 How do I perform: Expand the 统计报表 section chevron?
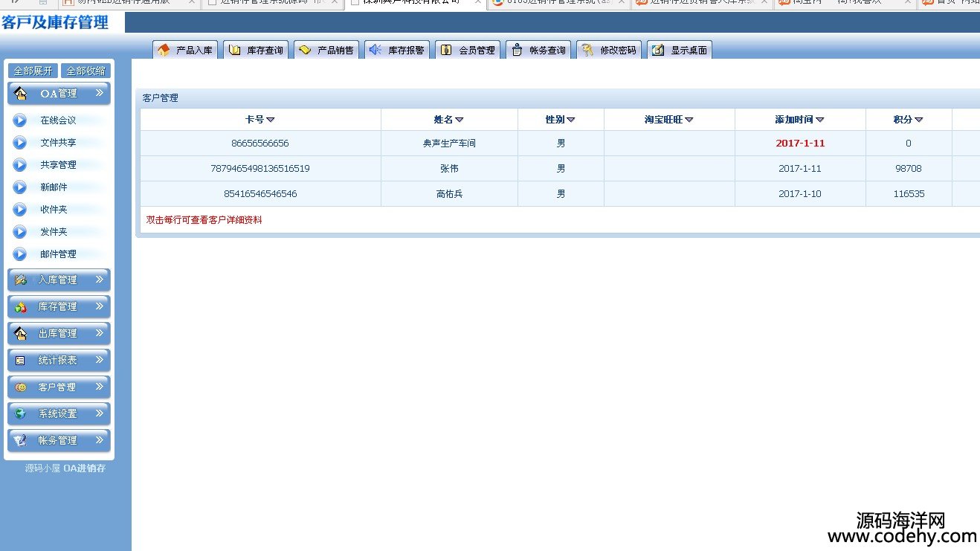(99, 360)
